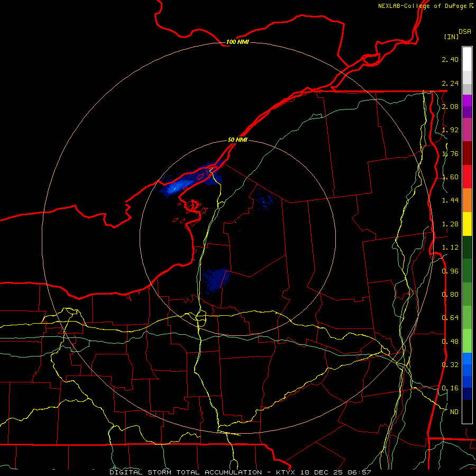Click the NEXLAB-College of DuPage credit text
The height and width of the screenshot is (476, 476).
[x=425, y=6]
